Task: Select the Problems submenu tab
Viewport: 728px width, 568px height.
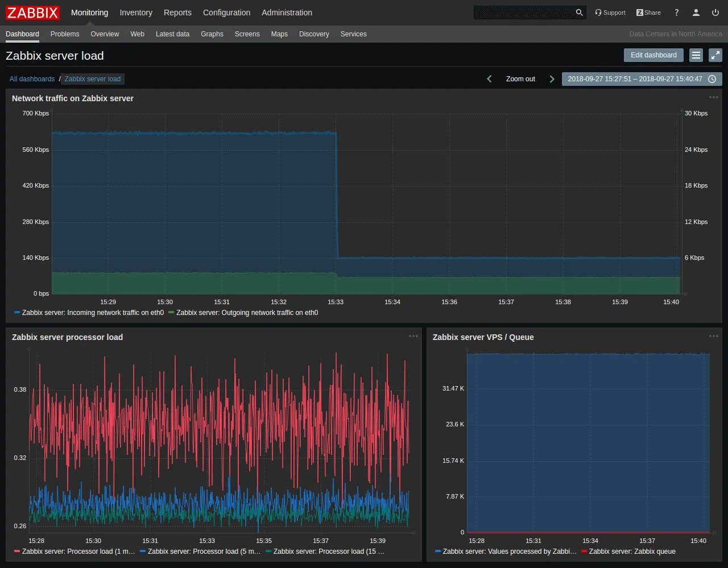Action: [x=65, y=34]
